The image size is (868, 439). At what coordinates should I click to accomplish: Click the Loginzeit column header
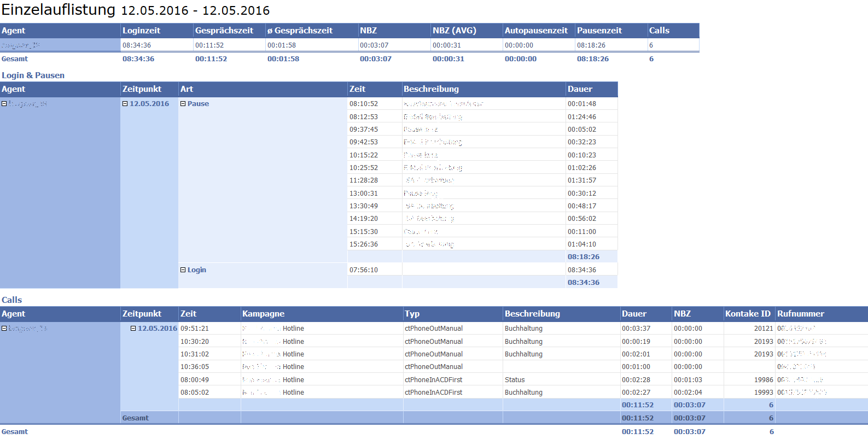coord(141,31)
